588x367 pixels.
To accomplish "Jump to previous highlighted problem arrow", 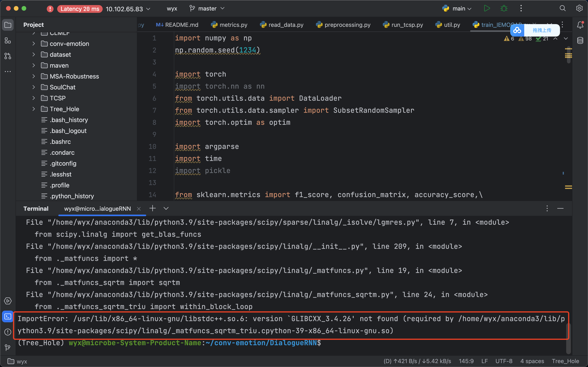I will [555, 39].
